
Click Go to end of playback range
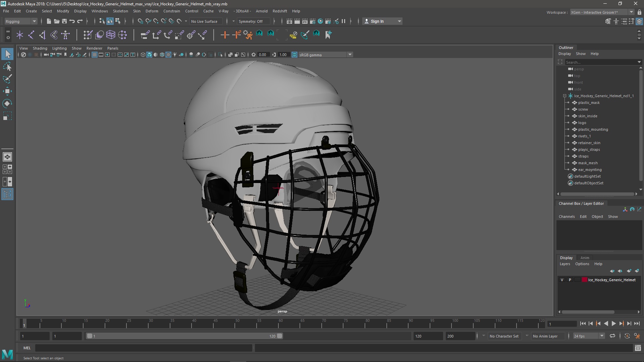pos(637,323)
